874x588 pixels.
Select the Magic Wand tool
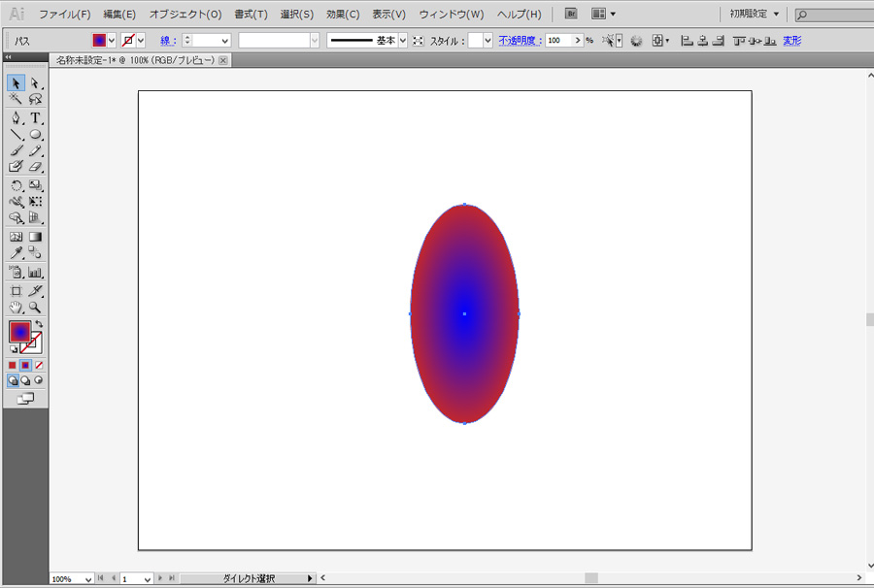[x=16, y=99]
